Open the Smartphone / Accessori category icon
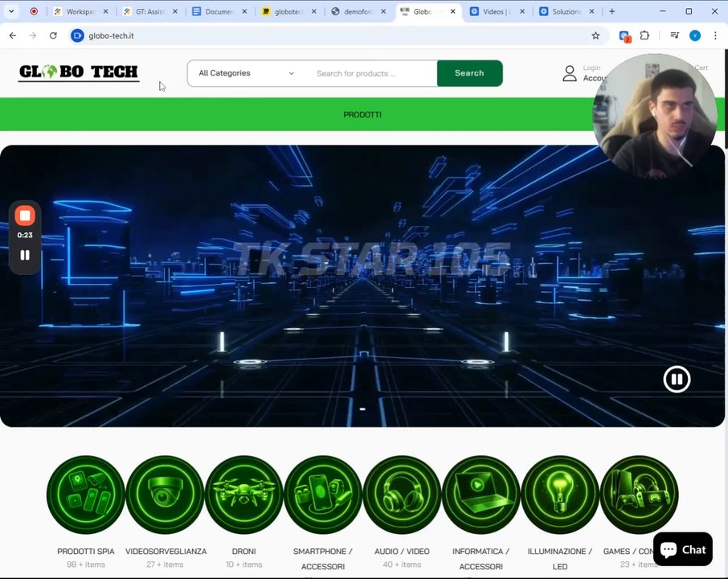The height and width of the screenshot is (579, 728). pos(323,495)
